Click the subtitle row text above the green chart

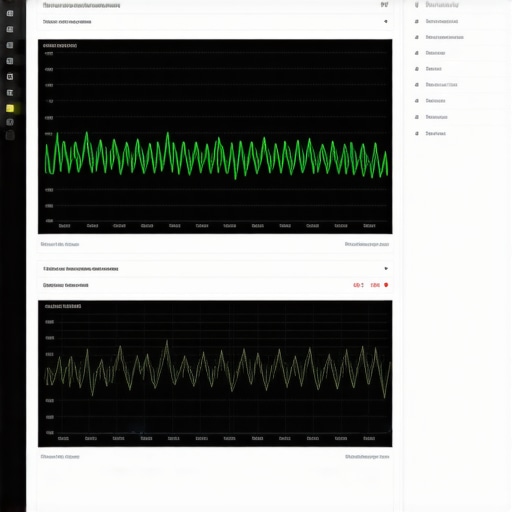pos(67,22)
